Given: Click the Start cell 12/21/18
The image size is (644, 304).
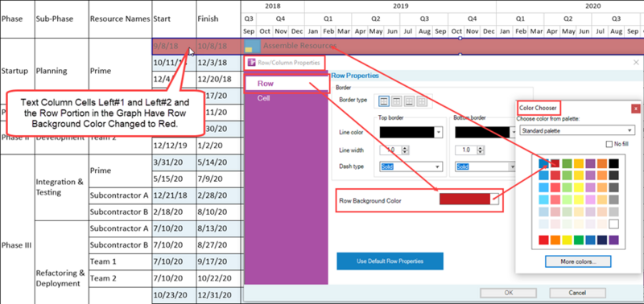Looking at the screenshot, I should click(174, 195).
